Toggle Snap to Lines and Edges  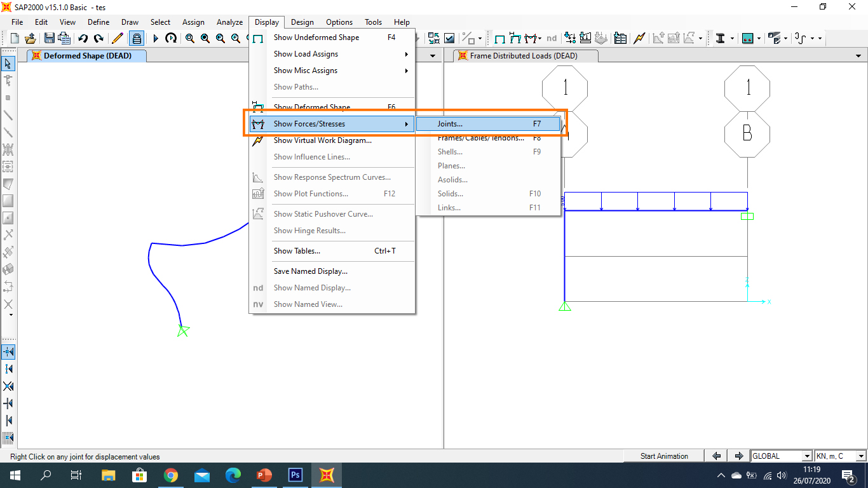(x=8, y=420)
